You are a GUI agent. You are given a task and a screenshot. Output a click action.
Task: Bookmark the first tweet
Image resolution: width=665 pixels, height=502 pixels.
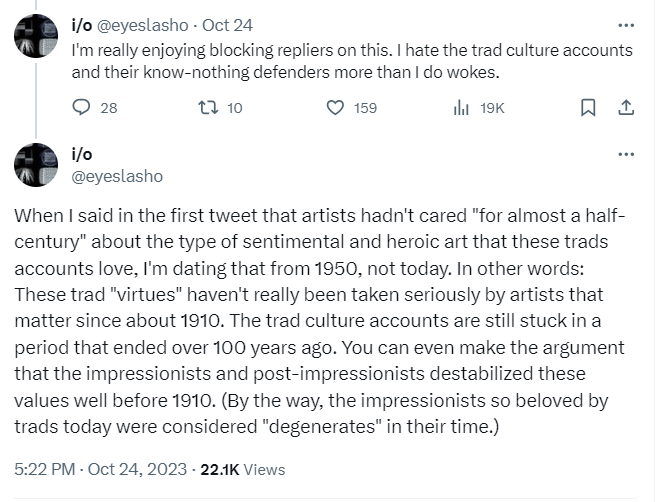[x=589, y=108]
